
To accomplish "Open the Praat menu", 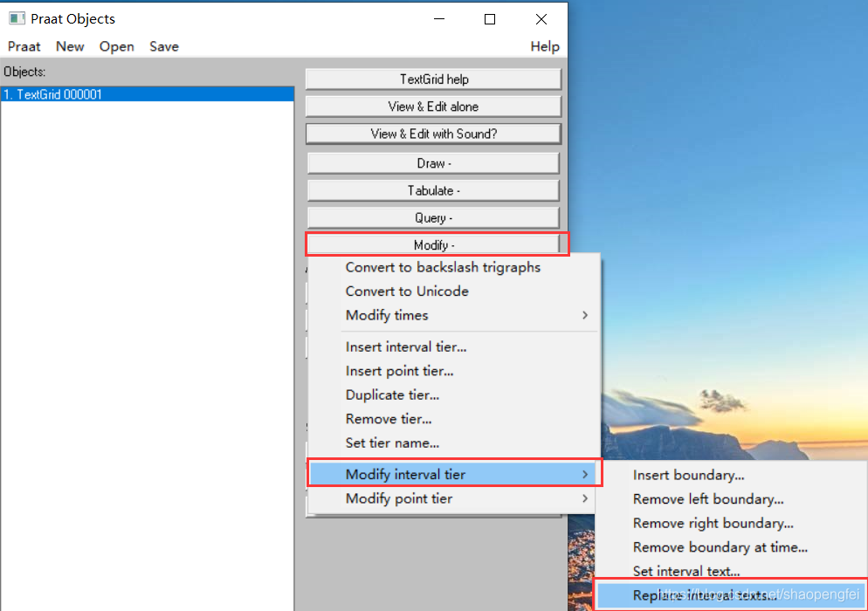I will click(x=24, y=46).
